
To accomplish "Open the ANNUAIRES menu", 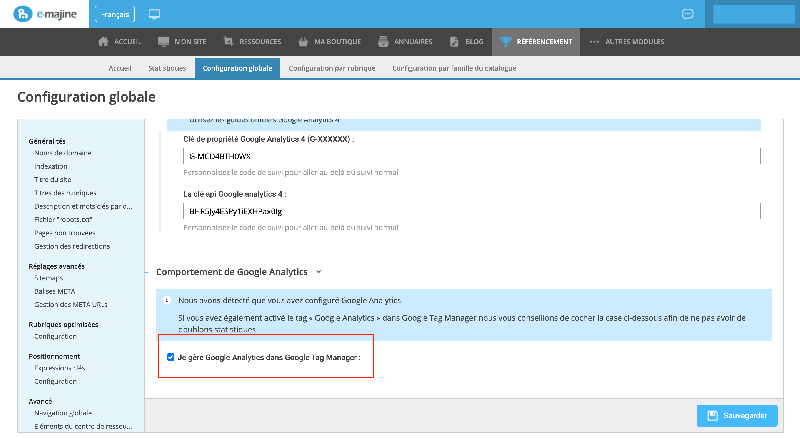I will tap(405, 41).
